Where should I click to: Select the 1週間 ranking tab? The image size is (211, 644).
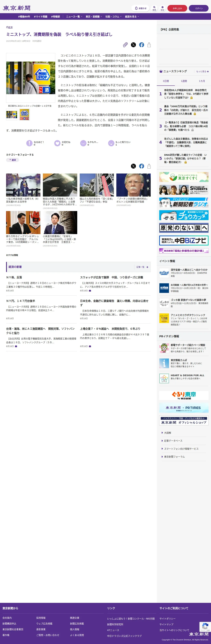pos(184,81)
